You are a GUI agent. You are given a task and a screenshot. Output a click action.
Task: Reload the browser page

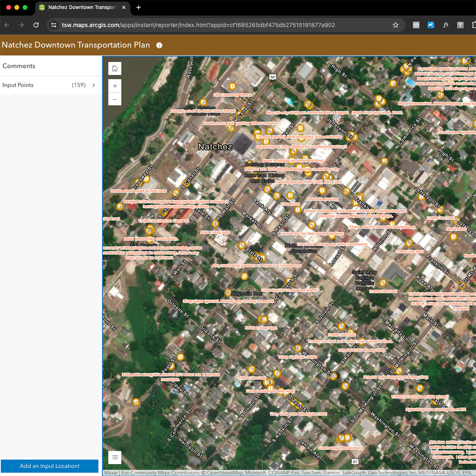click(x=36, y=25)
